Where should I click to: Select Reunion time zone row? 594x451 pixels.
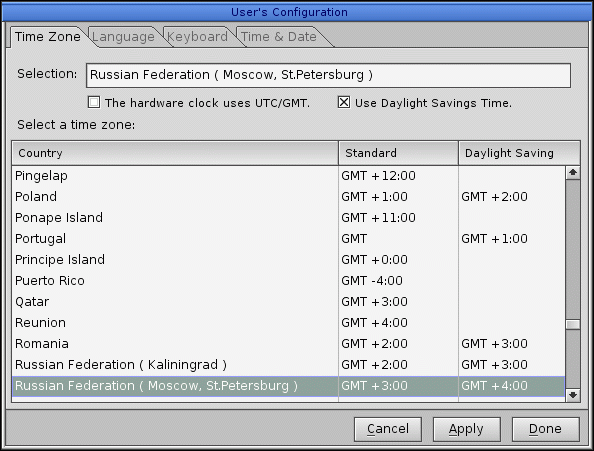tap(288, 323)
